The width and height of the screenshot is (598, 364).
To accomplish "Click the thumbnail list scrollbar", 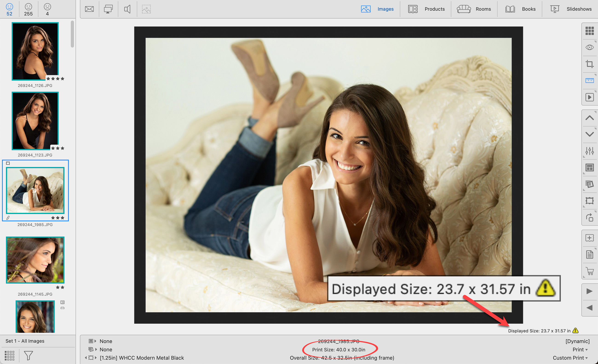I will point(72,34).
